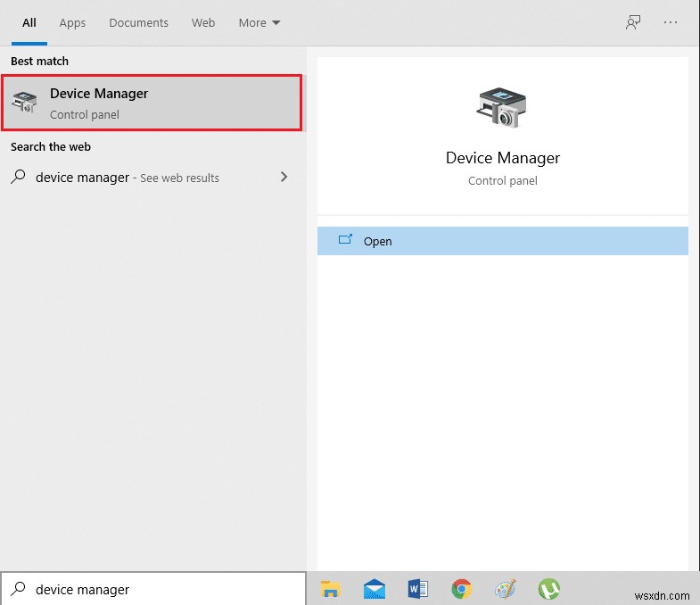Launch Google Chrome from the taskbar
700x605 pixels.
(462, 589)
